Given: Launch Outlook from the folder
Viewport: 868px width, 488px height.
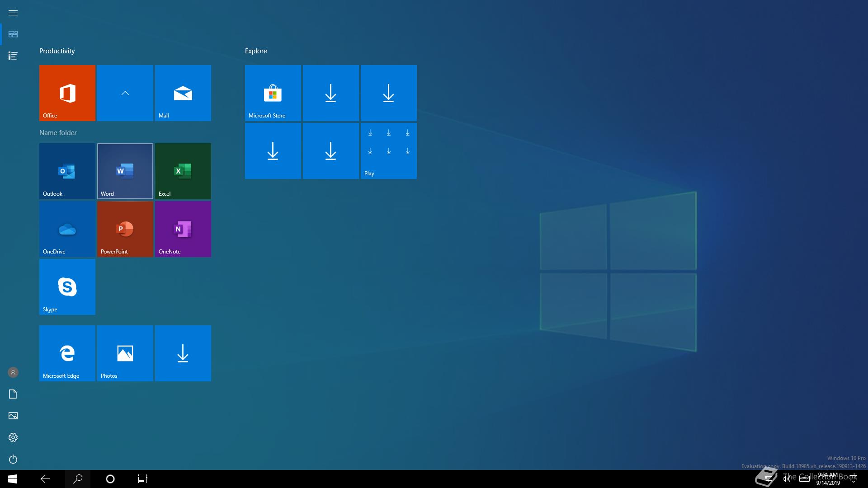Looking at the screenshot, I should 67,171.
